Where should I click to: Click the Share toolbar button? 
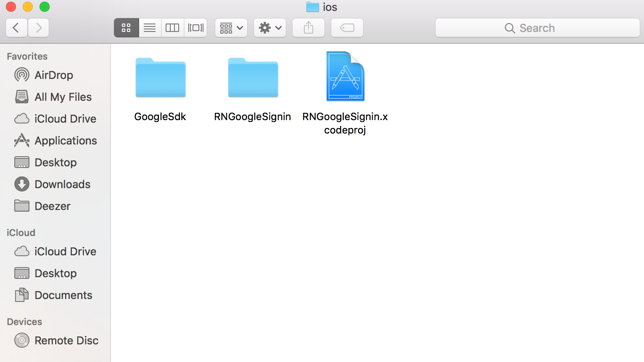[x=309, y=28]
